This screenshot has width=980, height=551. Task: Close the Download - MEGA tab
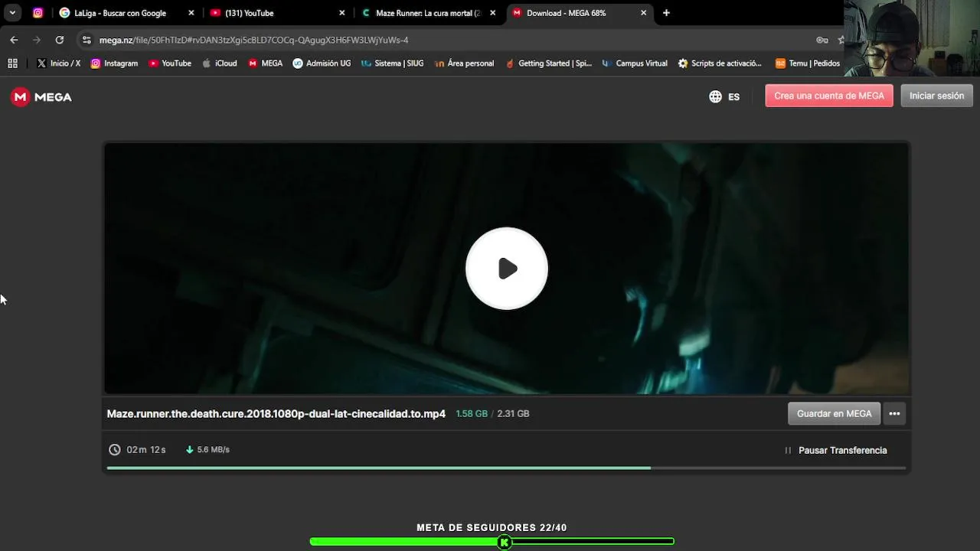[x=644, y=13]
